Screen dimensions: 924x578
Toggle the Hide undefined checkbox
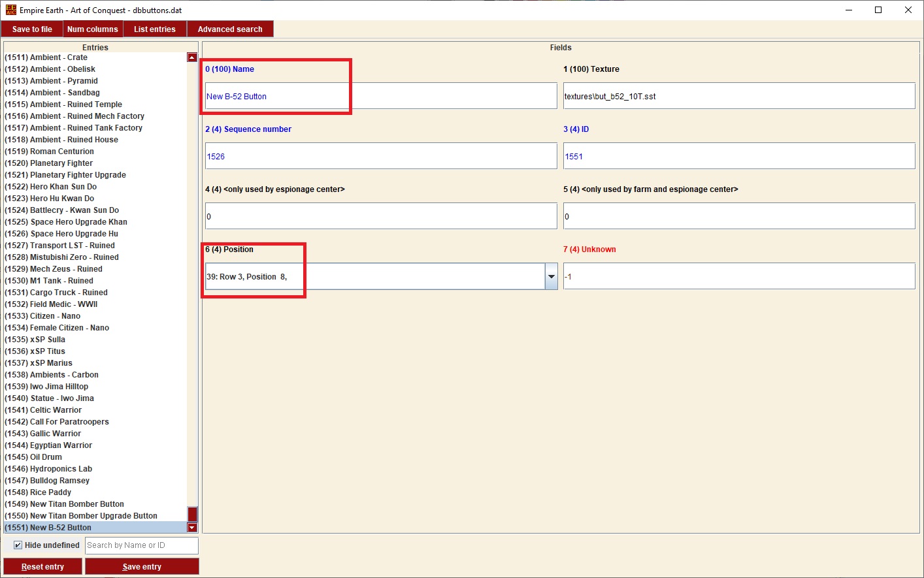[18, 545]
